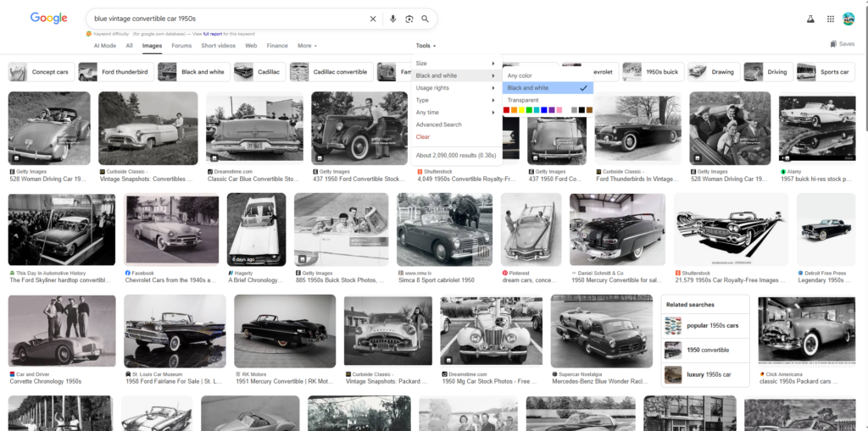Click St. Louis Car Museum favicon
Image resolution: width=868 pixels, height=431 pixels.
click(x=128, y=374)
